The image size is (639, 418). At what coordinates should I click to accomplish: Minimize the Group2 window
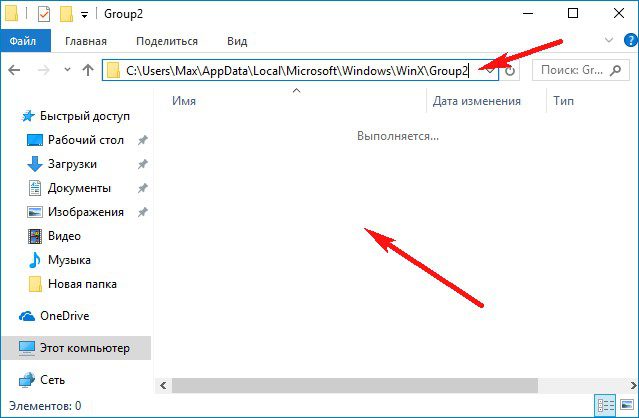click(528, 14)
